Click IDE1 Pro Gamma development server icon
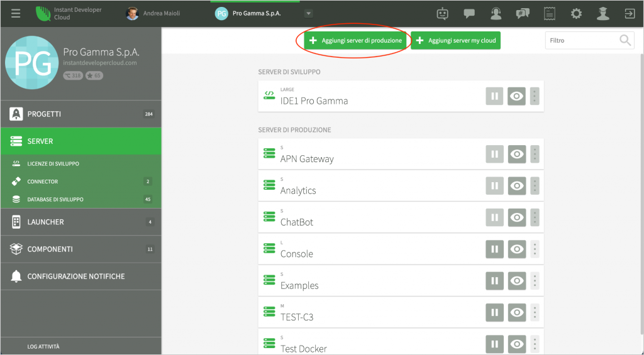This screenshot has height=355, width=644. coord(269,96)
